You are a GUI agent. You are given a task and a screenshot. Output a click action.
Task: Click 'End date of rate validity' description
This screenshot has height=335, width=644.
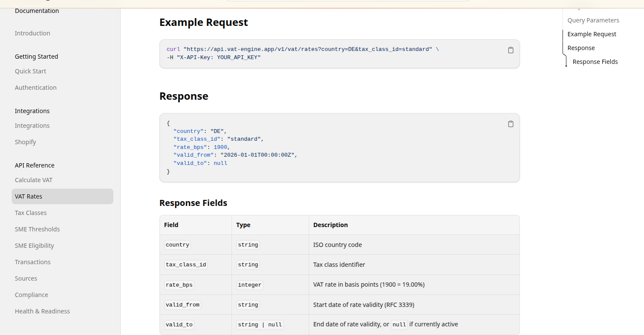386,325
